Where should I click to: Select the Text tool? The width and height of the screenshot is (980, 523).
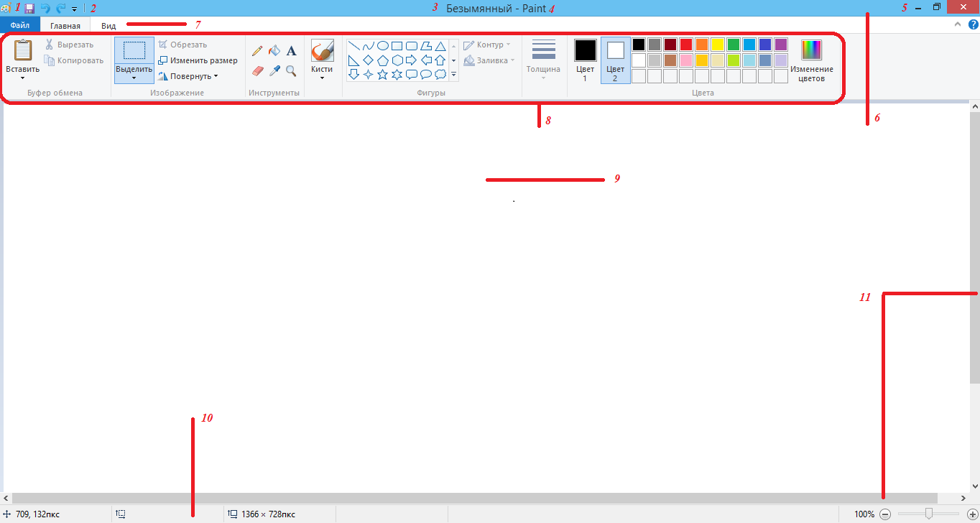click(x=291, y=51)
